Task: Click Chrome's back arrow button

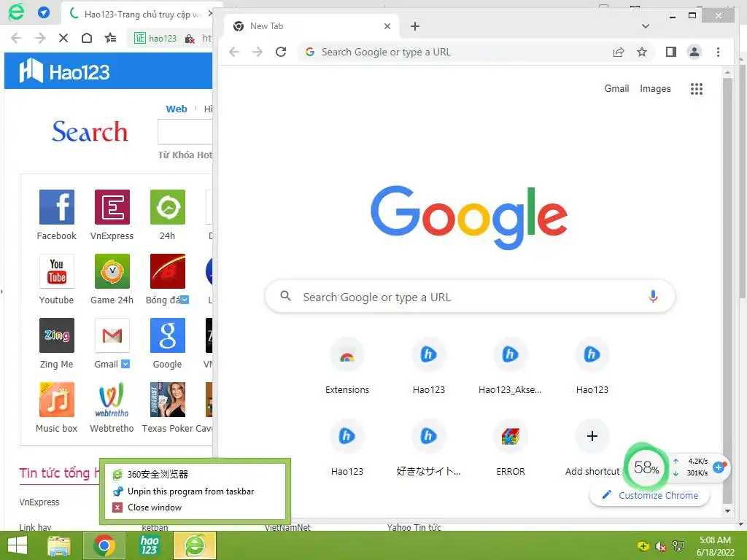Action: pos(234,52)
